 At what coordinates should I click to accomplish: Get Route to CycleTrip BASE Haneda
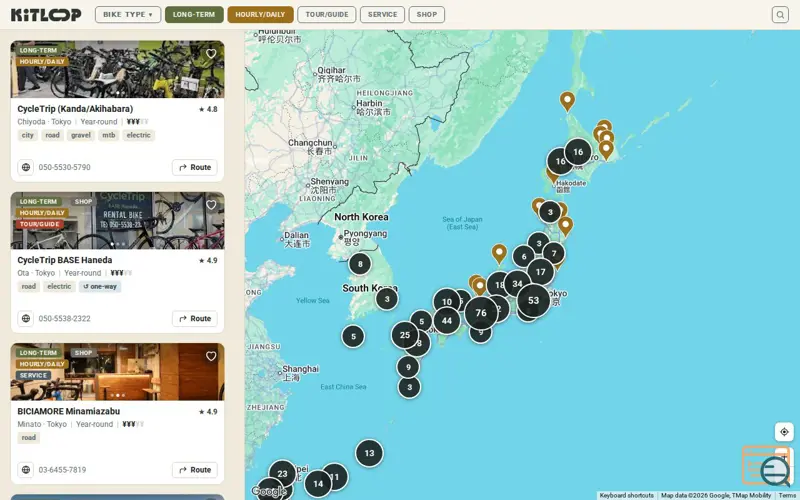click(195, 318)
